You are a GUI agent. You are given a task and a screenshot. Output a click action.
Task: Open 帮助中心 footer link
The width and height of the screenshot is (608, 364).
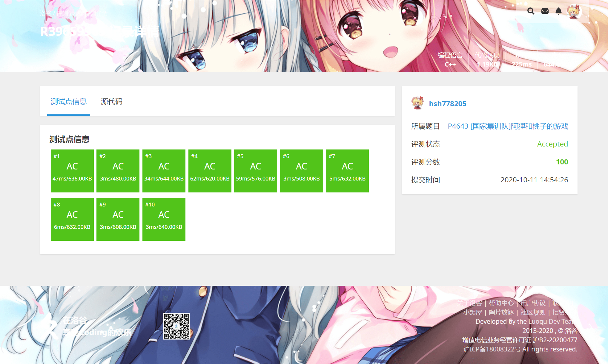501,303
